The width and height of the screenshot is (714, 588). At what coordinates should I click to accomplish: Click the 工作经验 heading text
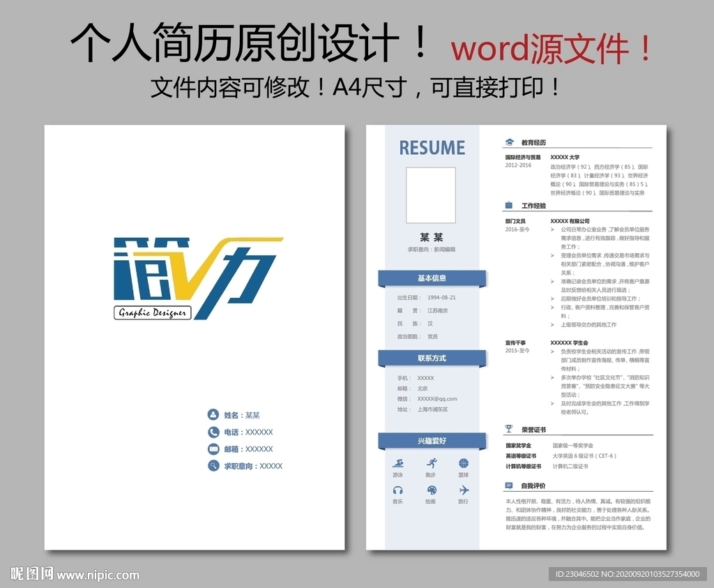[x=533, y=206]
